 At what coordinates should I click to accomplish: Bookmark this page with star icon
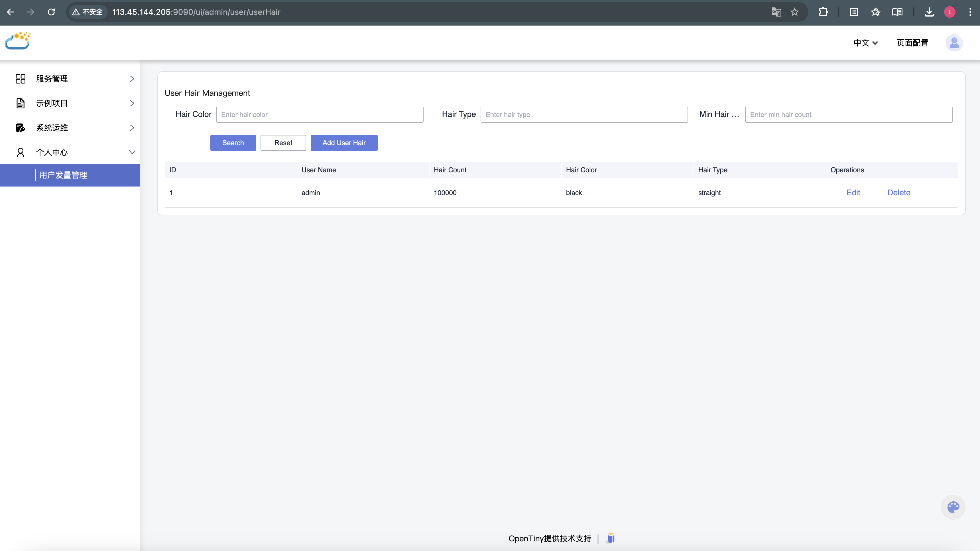[x=795, y=12]
